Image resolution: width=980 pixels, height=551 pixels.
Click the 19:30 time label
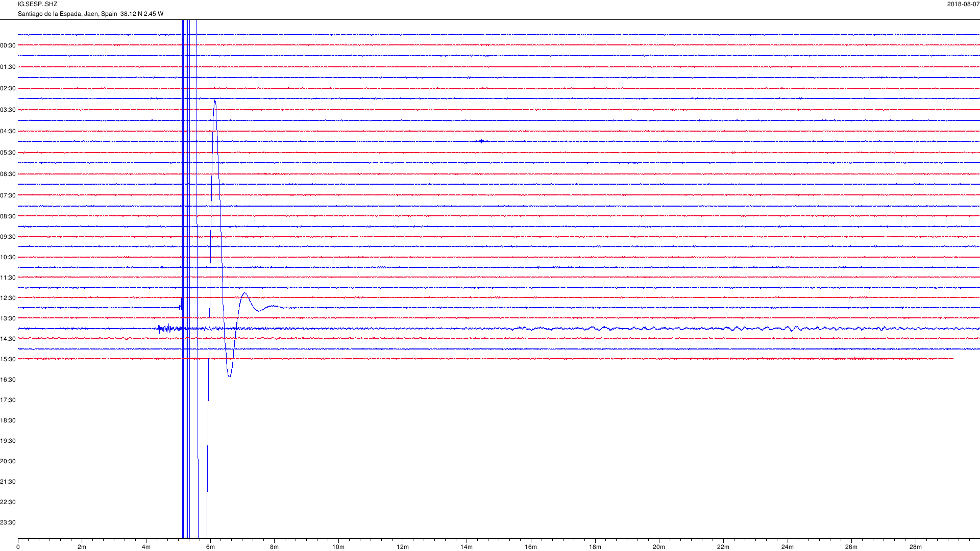8,441
